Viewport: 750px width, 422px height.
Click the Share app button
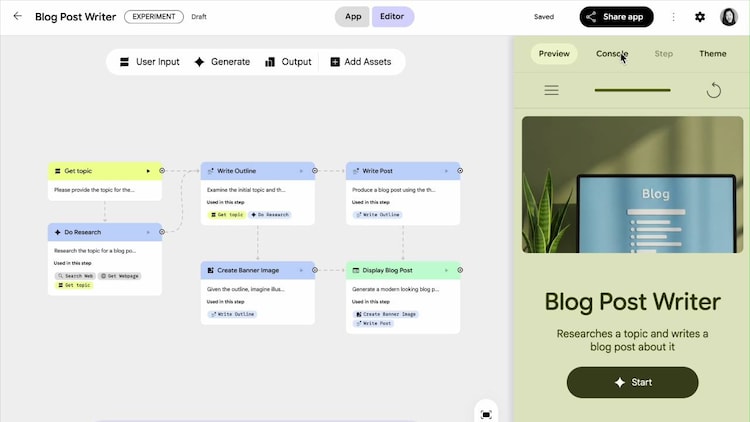[x=617, y=17]
